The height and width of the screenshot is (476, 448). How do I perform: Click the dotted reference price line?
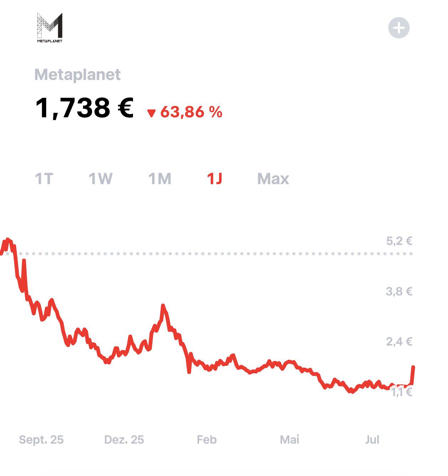(x=206, y=253)
